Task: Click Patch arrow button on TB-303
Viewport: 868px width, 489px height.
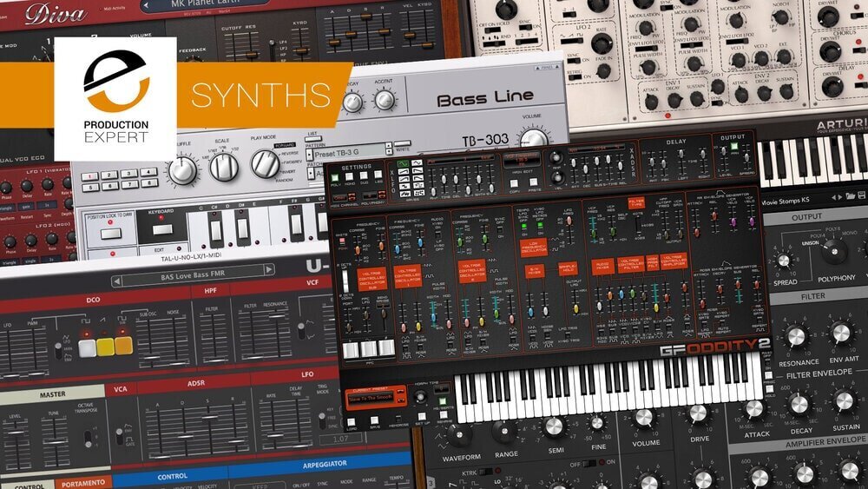Action: tap(311, 174)
